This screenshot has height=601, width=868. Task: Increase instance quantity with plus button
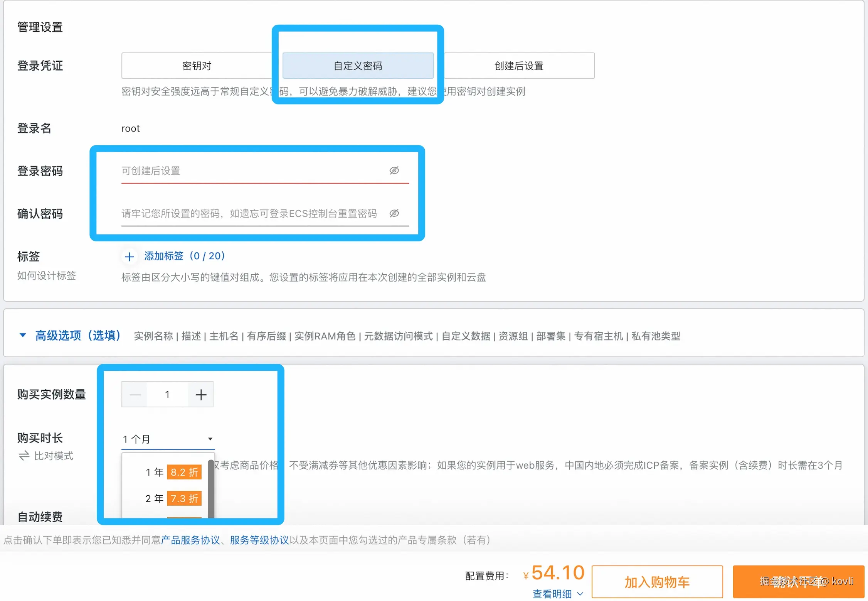[x=201, y=395]
